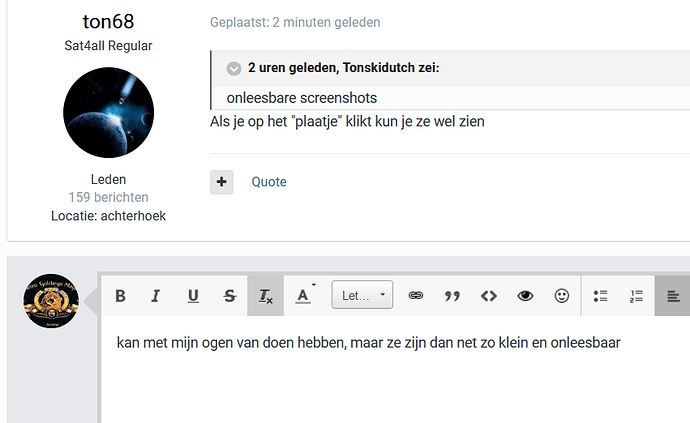This screenshot has height=423, width=690.
Task: Toggle strikethrough formatting in the editor
Action: [229, 296]
